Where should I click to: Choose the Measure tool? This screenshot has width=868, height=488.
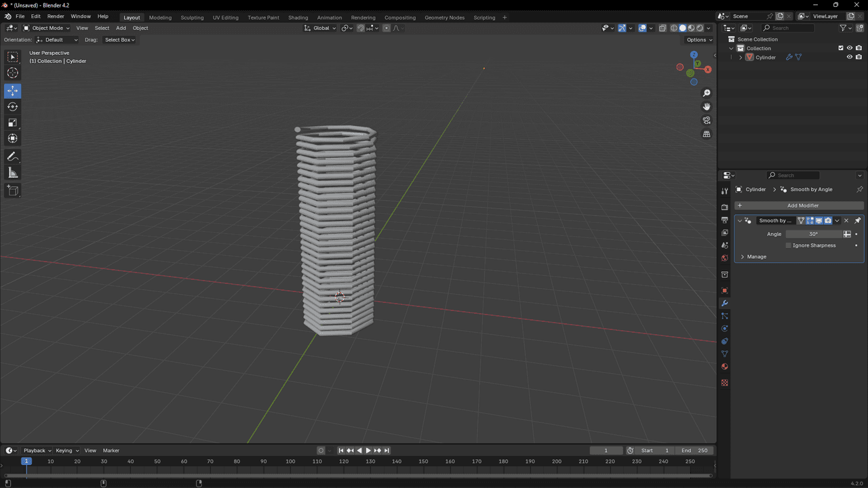tap(12, 173)
